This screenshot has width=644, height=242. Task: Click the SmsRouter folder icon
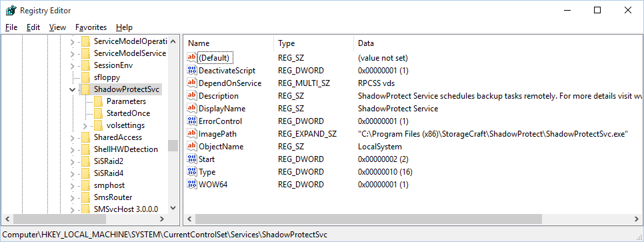(85, 197)
